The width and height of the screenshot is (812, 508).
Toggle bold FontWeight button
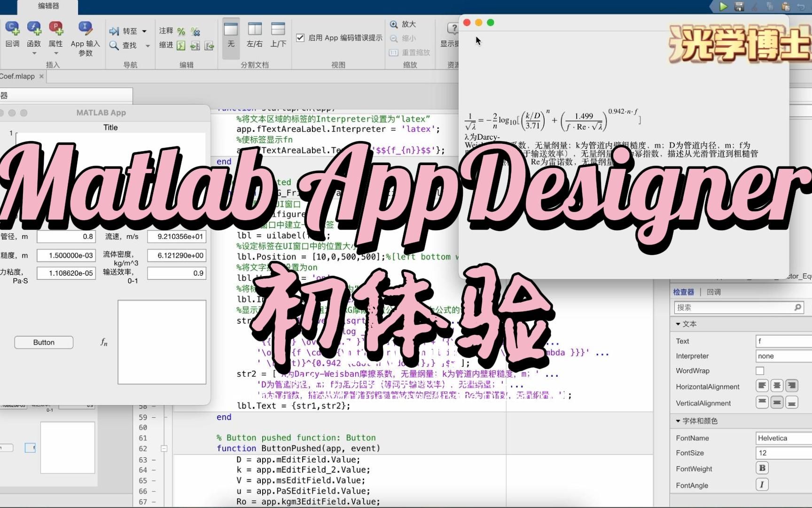click(x=762, y=468)
